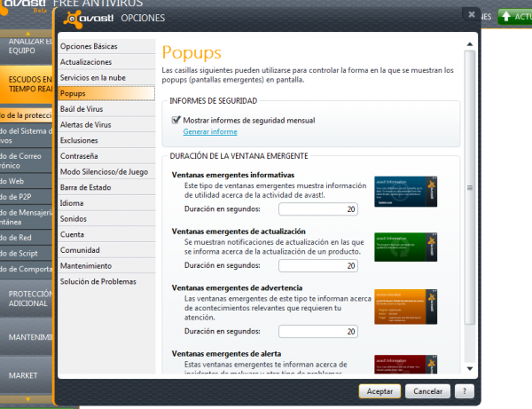Screen dimensions: 532x409
Task: Click duration field for ventanas informativas
Action: (318, 209)
